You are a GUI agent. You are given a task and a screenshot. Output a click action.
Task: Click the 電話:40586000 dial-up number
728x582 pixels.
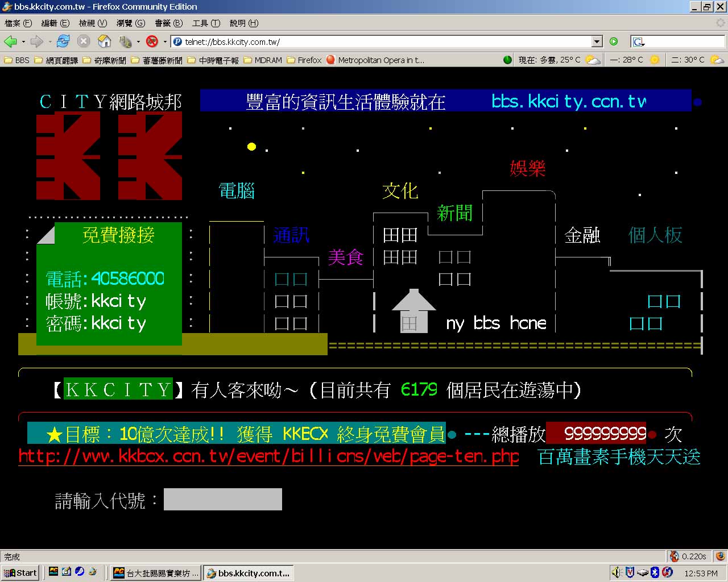pyautogui.click(x=105, y=278)
